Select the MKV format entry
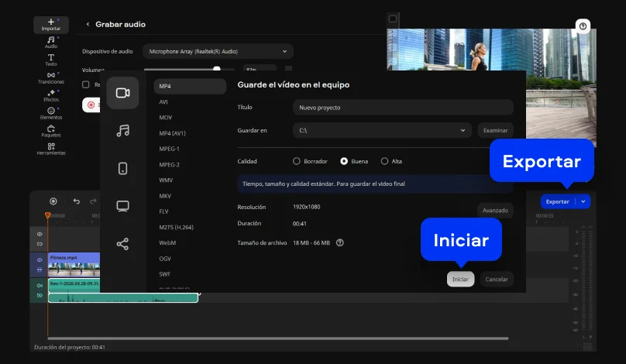This screenshot has width=626, height=364. pos(166,196)
